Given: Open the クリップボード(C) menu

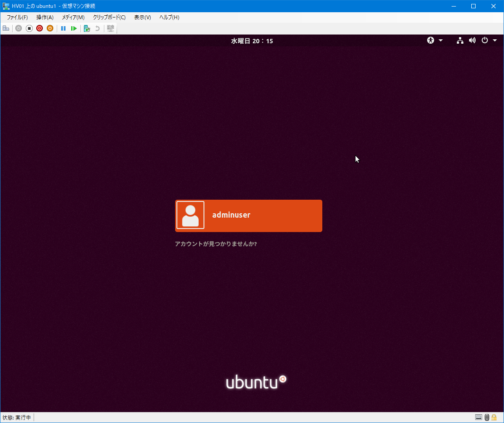Looking at the screenshot, I should pyautogui.click(x=109, y=17).
